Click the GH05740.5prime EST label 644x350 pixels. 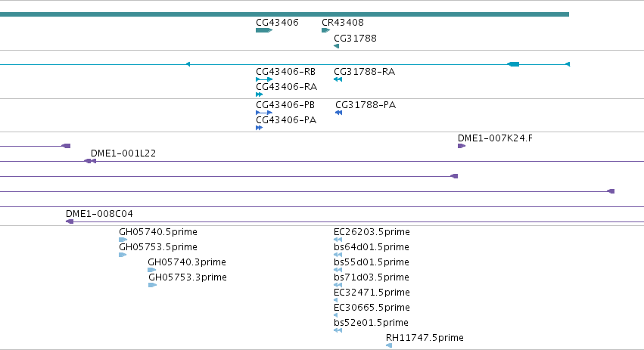(x=158, y=232)
